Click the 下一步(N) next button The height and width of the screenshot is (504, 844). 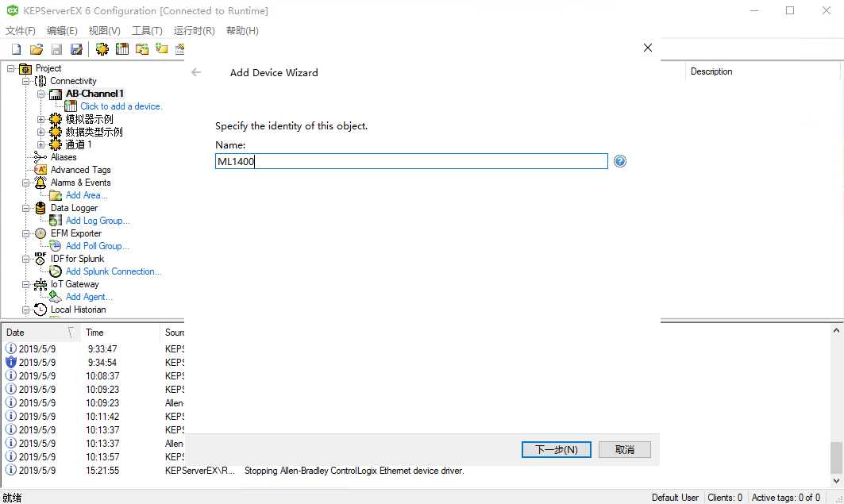[x=556, y=450]
